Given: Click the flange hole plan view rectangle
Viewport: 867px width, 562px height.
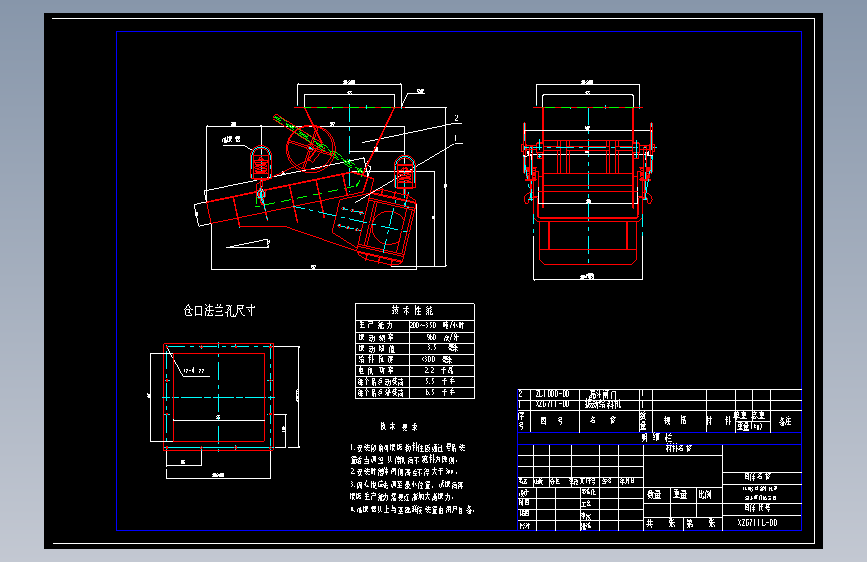Looking at the screenshot, I should 218,397.
